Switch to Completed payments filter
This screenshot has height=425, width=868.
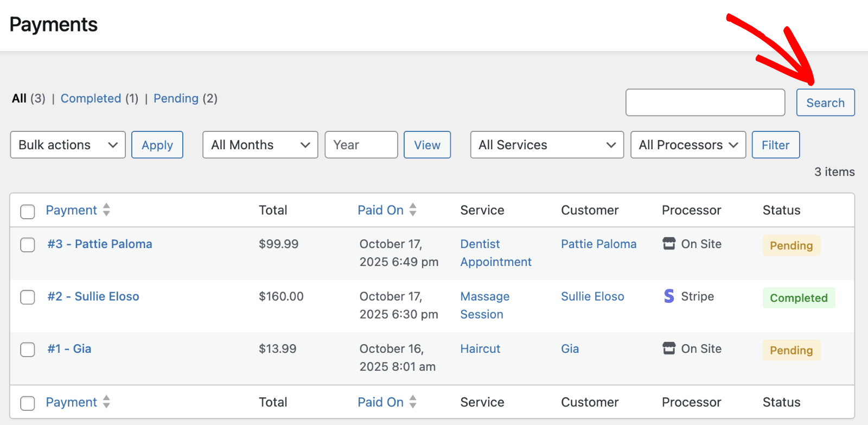pos(91,98)
